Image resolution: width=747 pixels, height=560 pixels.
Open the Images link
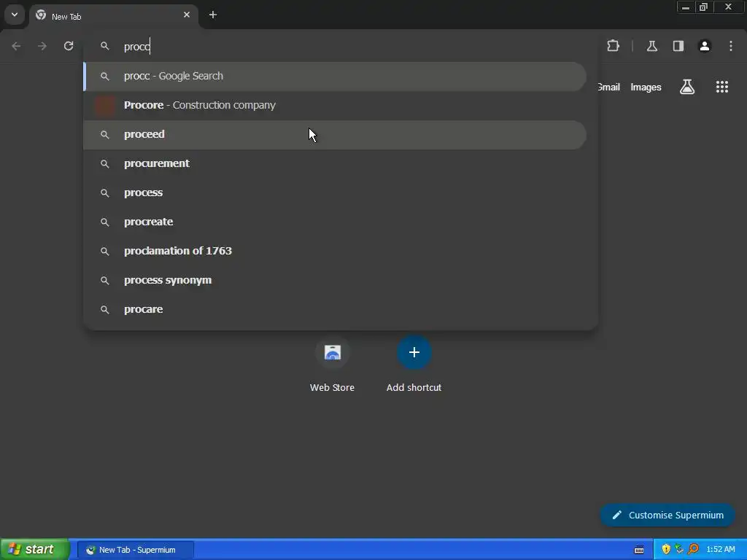point(646,87)
